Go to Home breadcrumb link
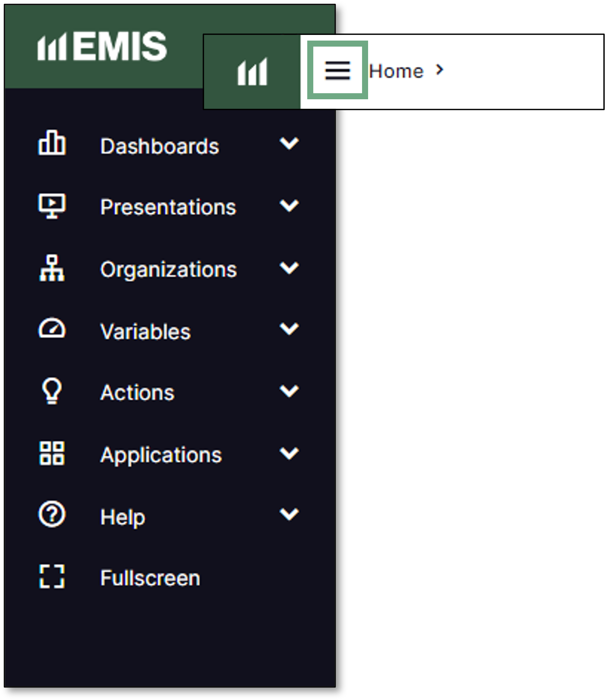The image size is (605, 700). [396, 71]
